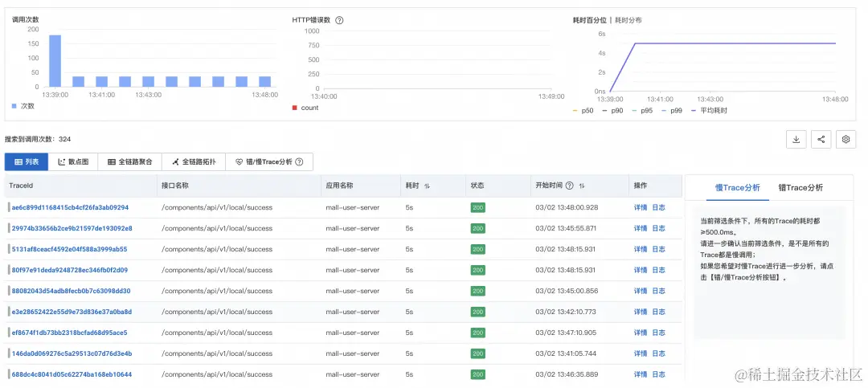Click start time 03/02 13:42:10.773

point(566,312)
